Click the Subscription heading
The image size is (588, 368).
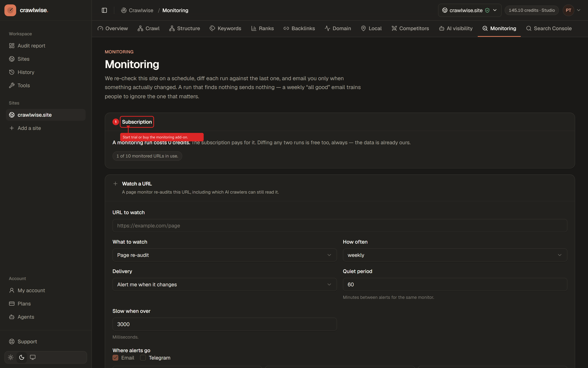coord(137,122)
